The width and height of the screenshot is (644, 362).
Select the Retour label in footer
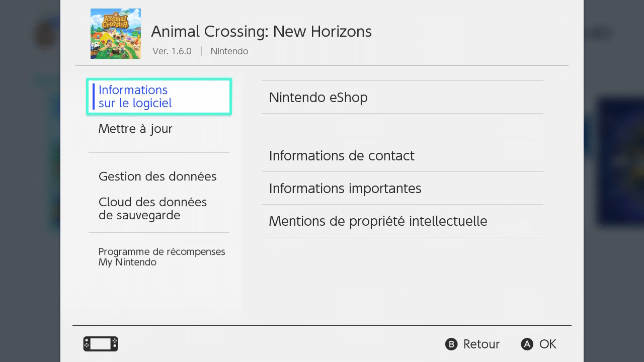[x=481, y=344]
